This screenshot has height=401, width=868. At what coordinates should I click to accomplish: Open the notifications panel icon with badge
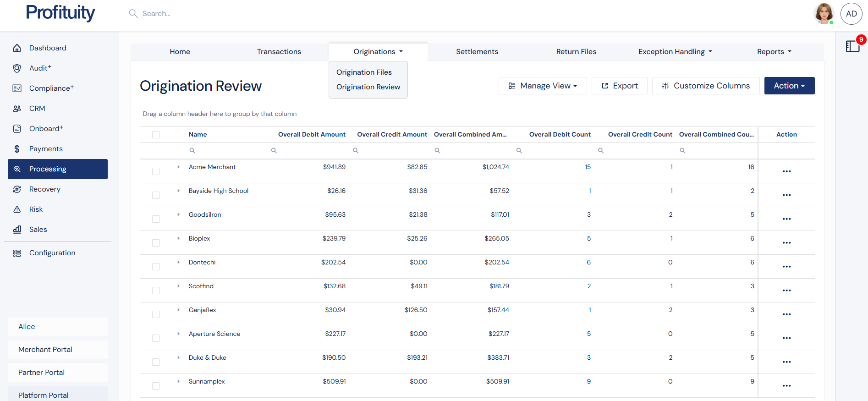[x=852, y=46]
